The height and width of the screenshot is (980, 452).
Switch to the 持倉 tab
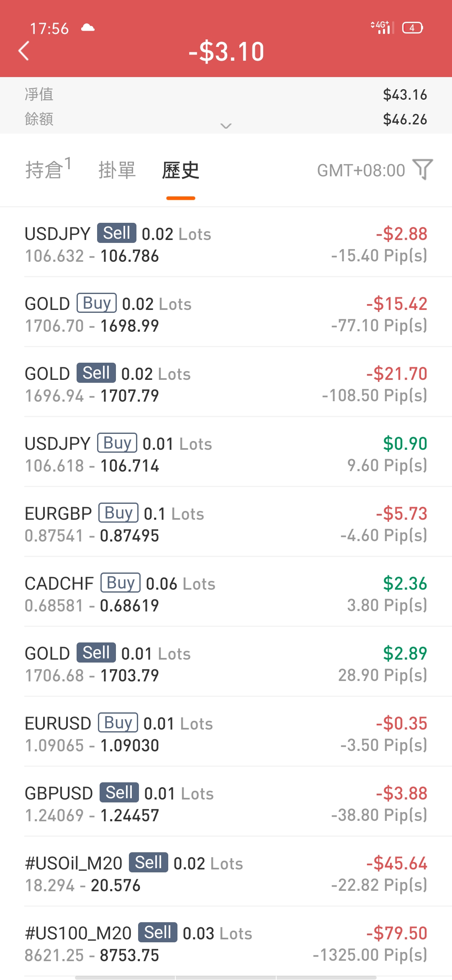click(x=48, y=170)
